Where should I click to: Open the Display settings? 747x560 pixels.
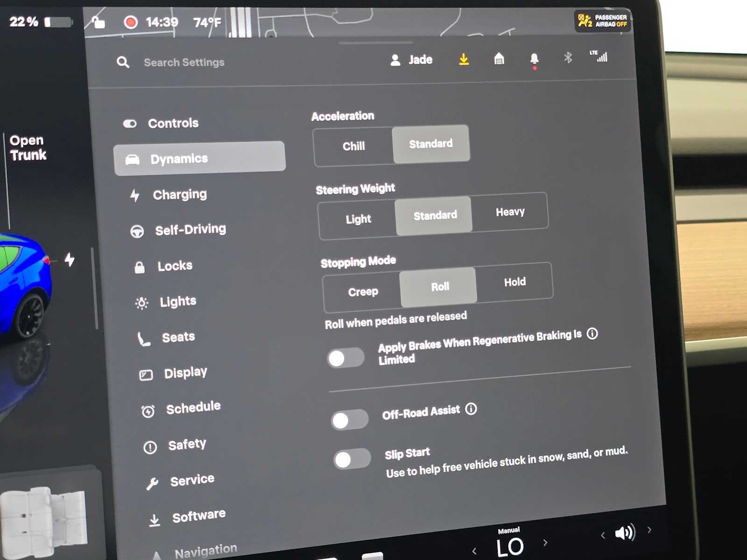pos(173,373)
